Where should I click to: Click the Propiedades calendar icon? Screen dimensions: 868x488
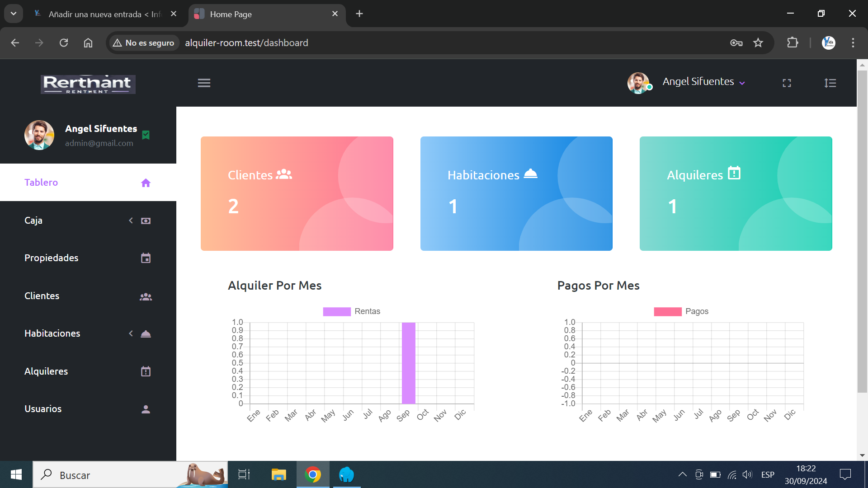[x=146, y=258]
